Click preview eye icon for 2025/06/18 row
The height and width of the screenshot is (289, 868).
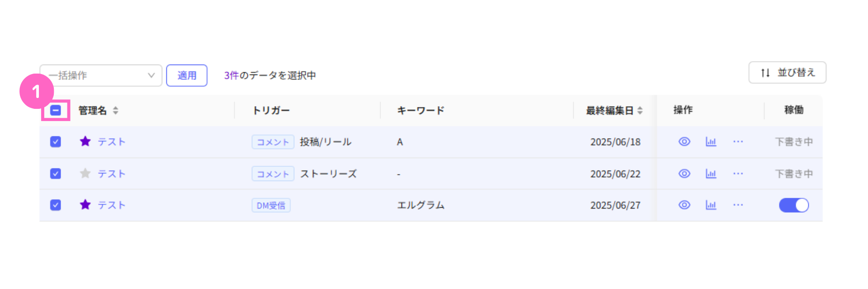point(684,142)
